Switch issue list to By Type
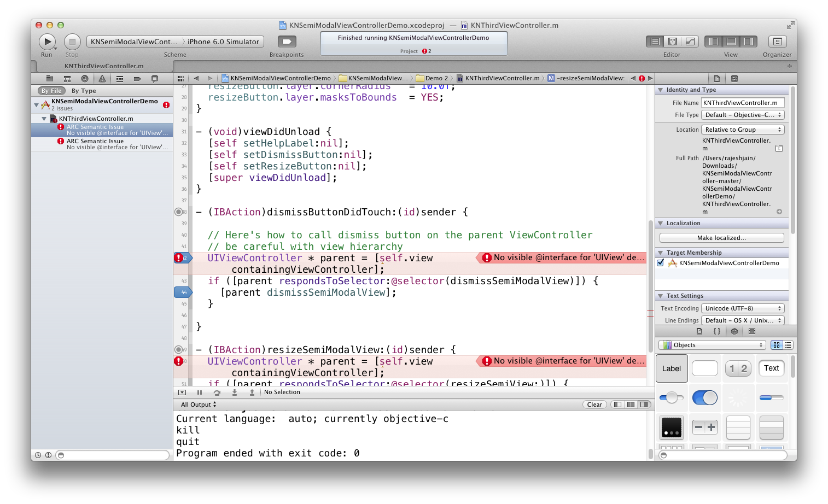The image size is (828, 504). [x=84, y=91]
